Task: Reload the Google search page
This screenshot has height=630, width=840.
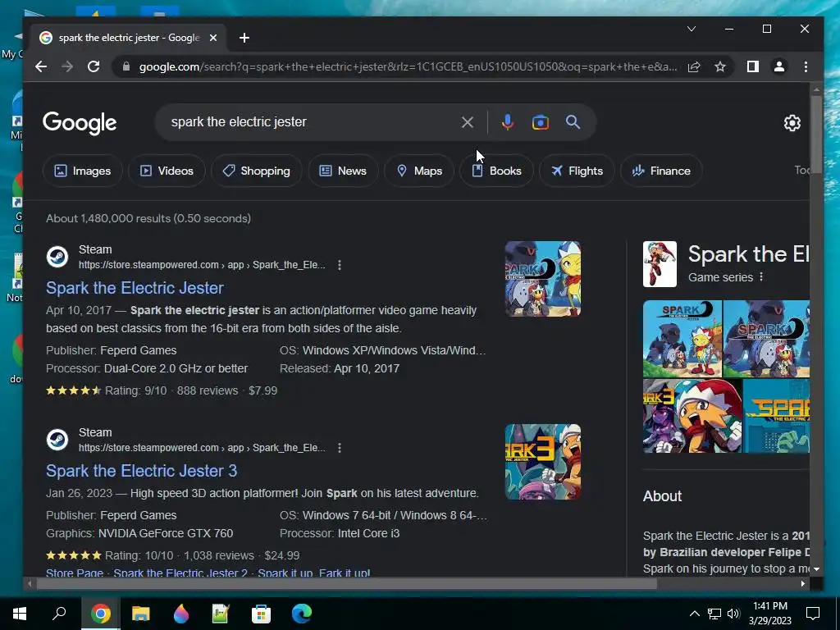Action: tap(94, 66)
